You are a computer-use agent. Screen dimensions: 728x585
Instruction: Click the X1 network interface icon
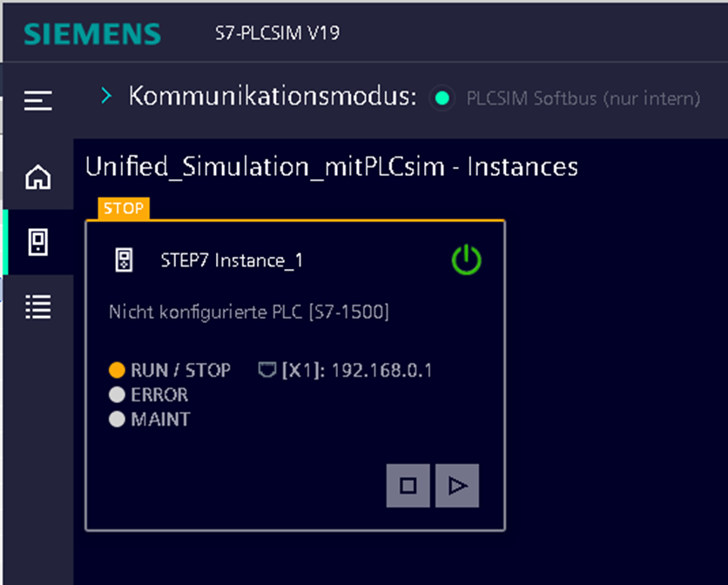click(x=267, y=370)
